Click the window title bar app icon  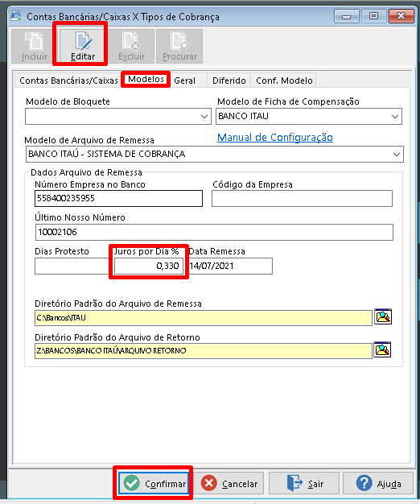tap(16, 16)
